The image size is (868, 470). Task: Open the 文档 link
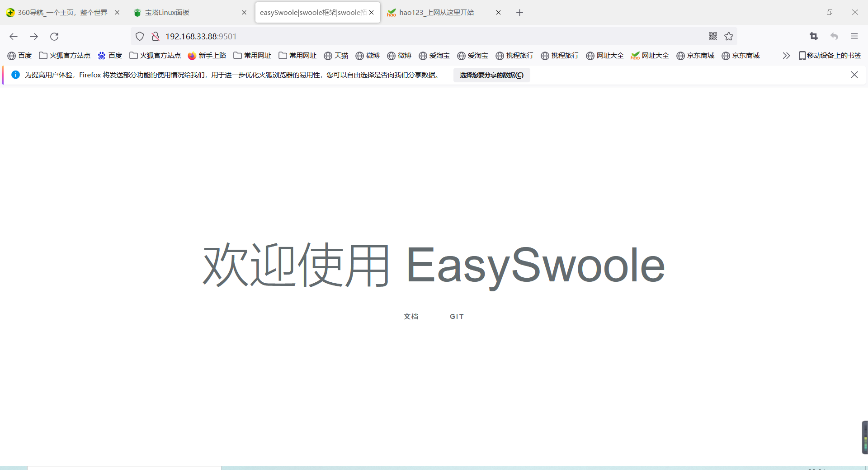point(411,316)
